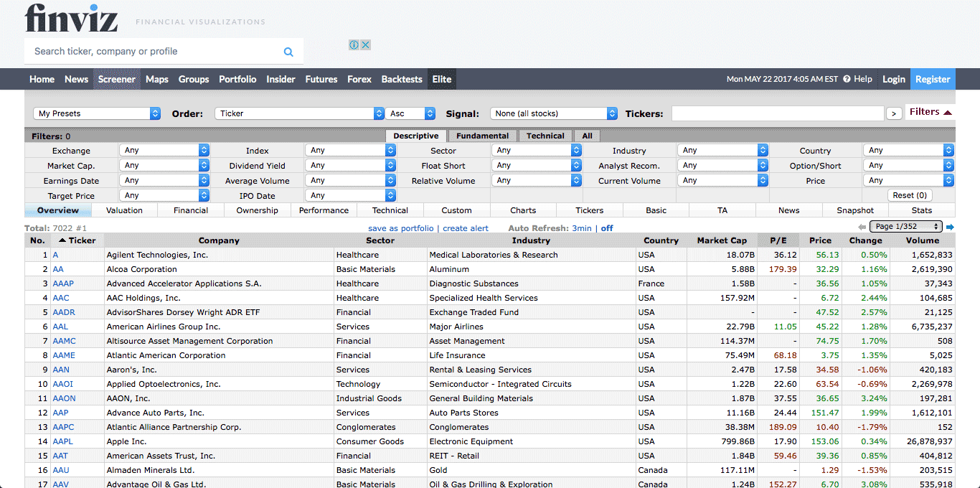This screenshot has width=980, height=488.
Task: Go to previous page arrow
Action: click(862, 227)
